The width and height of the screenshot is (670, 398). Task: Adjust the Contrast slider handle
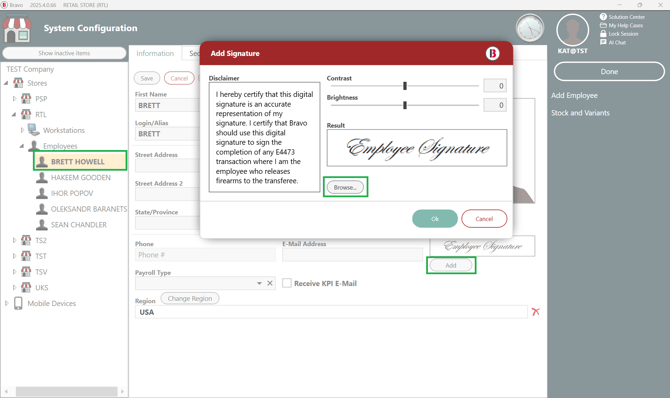[405, 86]
